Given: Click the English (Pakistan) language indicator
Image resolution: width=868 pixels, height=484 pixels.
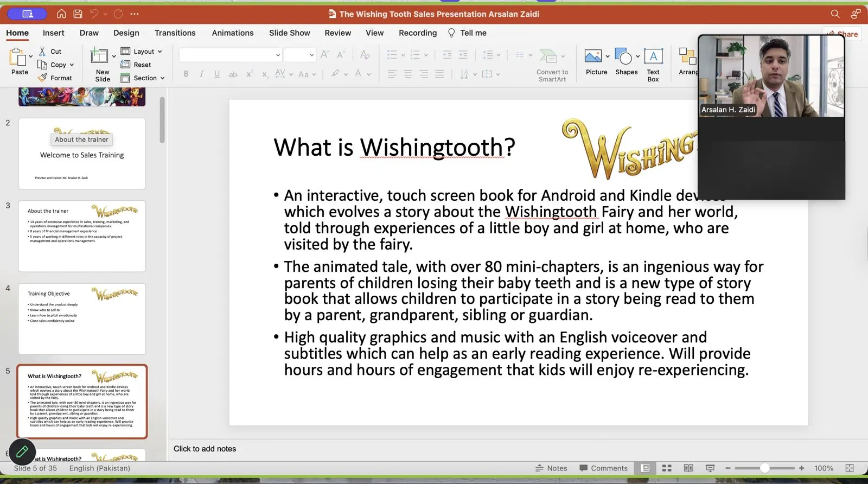Looking at the screenshot, I should click(x=100, y=468).
